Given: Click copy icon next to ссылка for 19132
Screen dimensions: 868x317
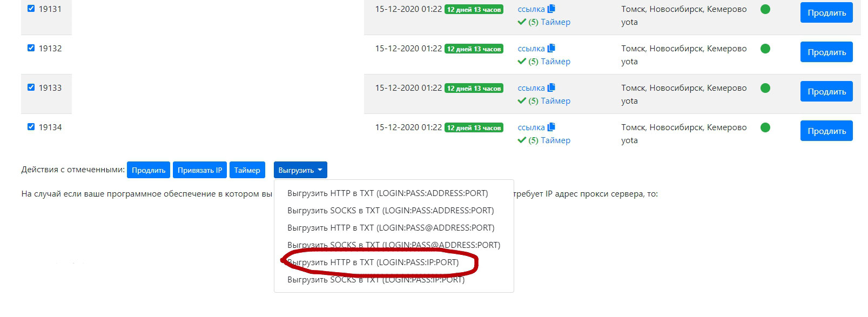Looking at the screenshot, I should pos(551,48).
